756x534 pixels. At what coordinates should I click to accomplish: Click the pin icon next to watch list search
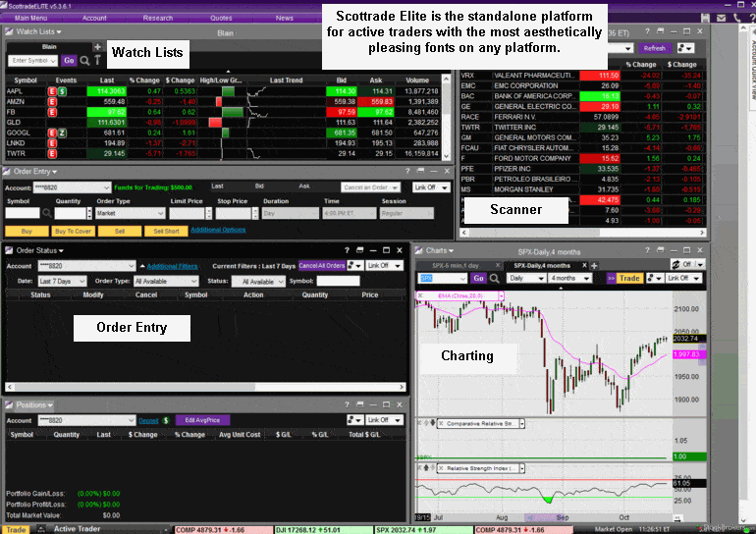[97, 60]
